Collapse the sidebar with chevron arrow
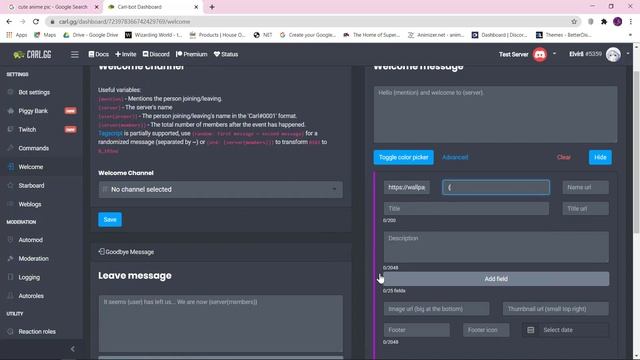Screen dimensions: 640x360 coord(73,349)
